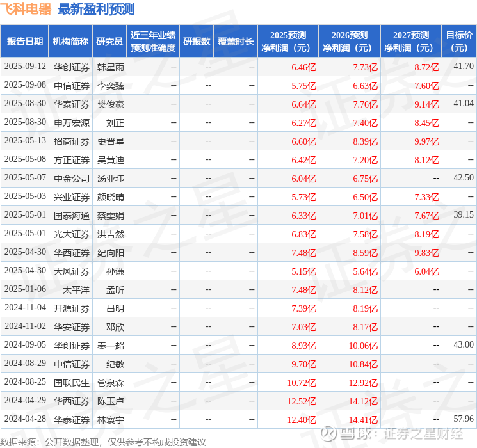Click analyst name 吴慧迪
Viewport: 477px width, 448px height.
point(110,160)
